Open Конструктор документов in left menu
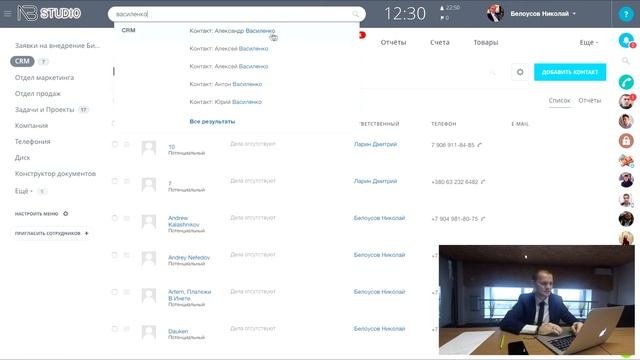 (x=55, y=173)
